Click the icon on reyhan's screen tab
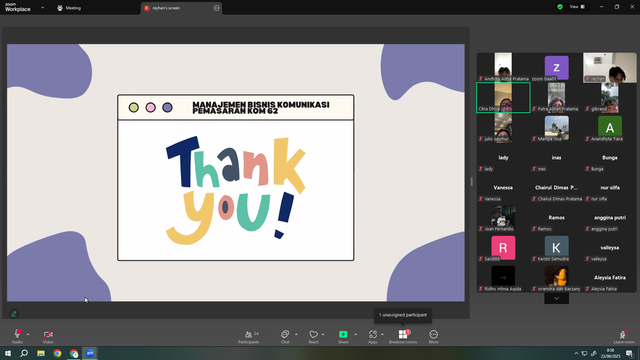Viewport: 640px width, 360px height. click(216, 8)
